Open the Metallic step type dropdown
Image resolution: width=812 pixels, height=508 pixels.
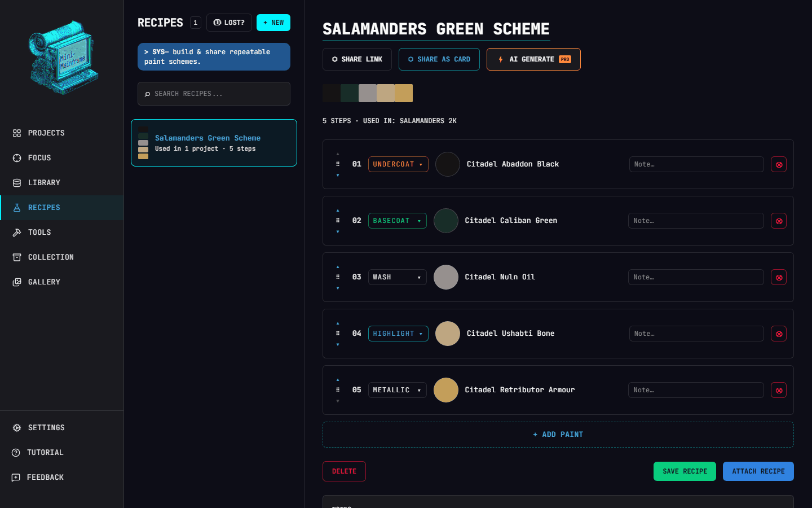click(397, 390)
